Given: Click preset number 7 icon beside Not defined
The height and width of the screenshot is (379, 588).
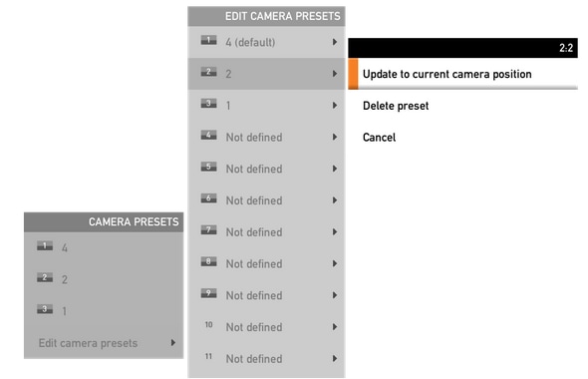Looking at the screenshot, I should tap(208, 229).
